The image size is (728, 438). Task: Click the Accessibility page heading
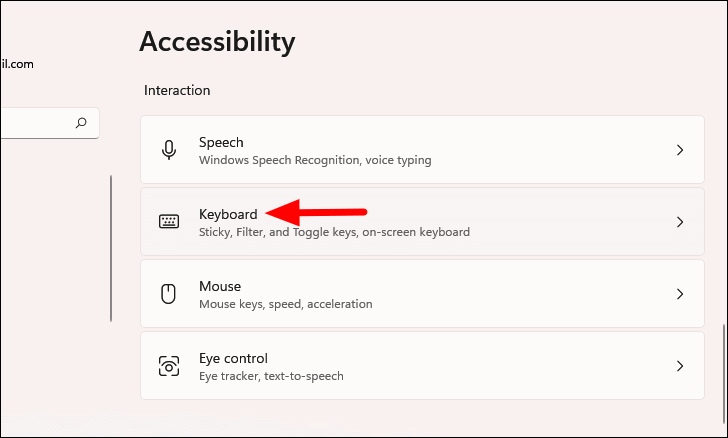tap(217, 41)
